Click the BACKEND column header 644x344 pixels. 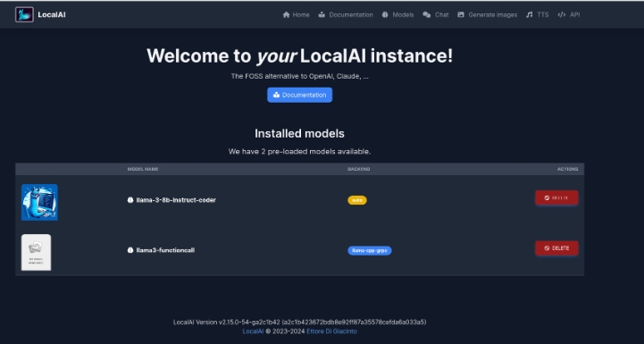click(x=358, y=170)
